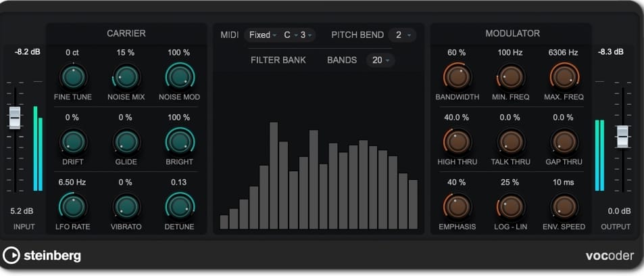This screenshot has height=276, width=644.
Task: Click the Emphasis knob
Action: [457, 206]
